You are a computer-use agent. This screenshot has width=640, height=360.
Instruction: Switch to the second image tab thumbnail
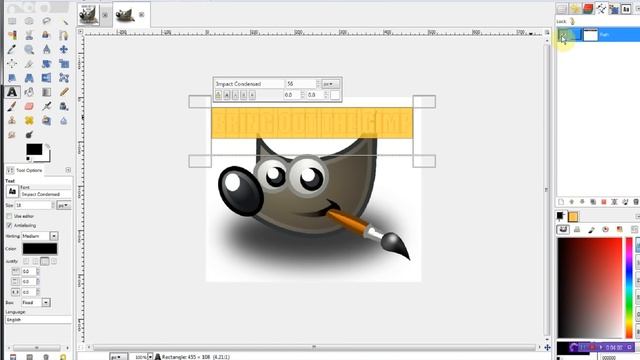coord(124,15)
